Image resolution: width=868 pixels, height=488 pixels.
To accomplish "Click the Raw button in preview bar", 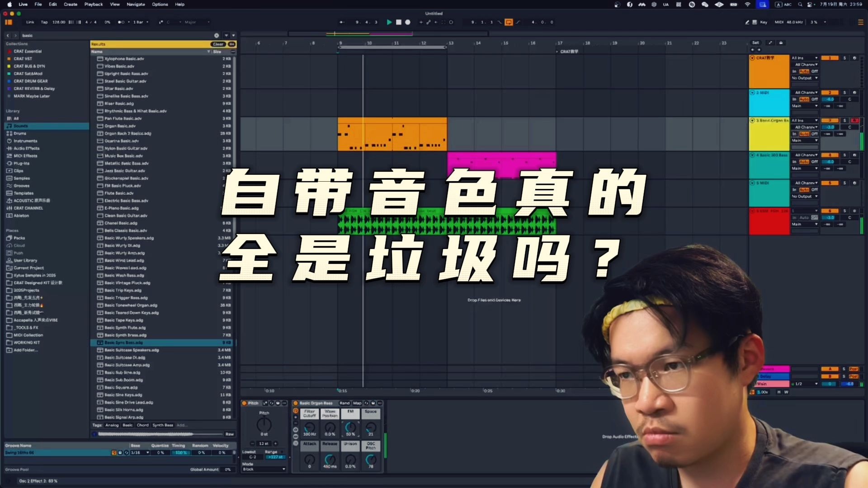I will [230, 434].
